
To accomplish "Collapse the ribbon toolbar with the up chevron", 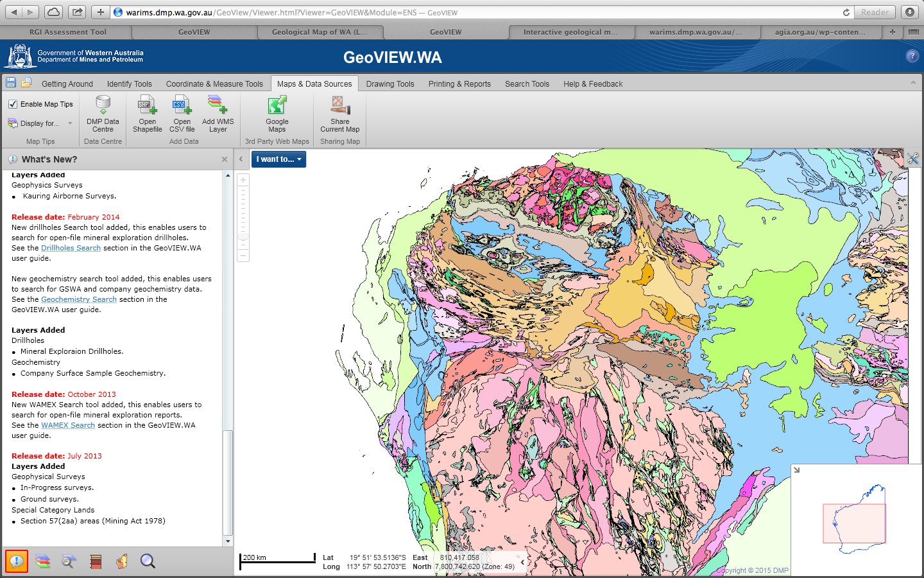I will pyautogui.click(x=913, y=83).
